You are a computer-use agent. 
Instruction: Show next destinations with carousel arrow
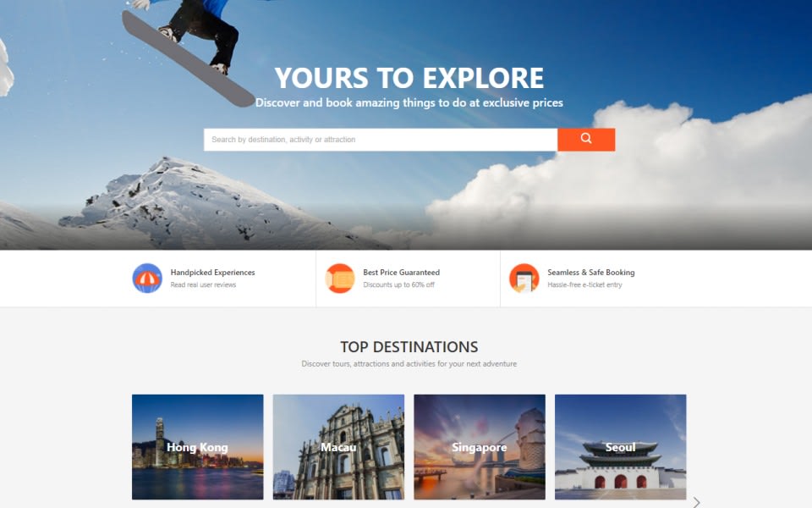point(696,502)
